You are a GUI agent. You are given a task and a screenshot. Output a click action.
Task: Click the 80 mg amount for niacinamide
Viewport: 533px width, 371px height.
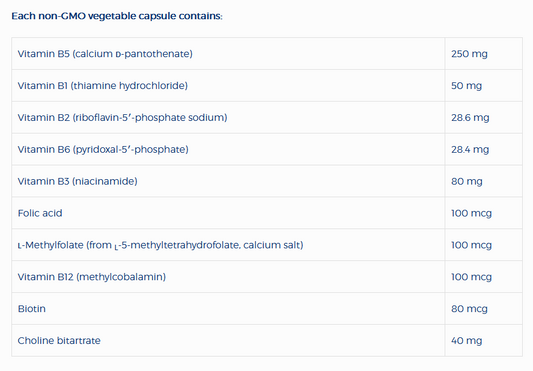[x=467, y=181]
